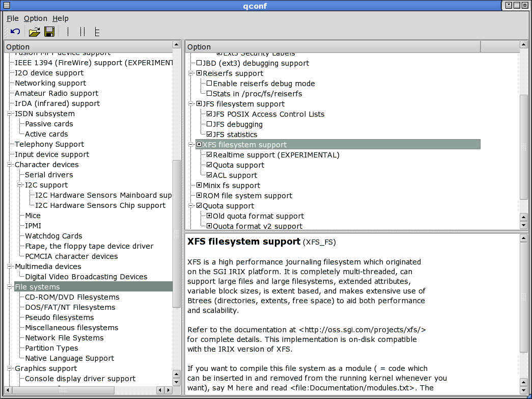
Task: Collapse the XFS filesystem support option branch
Action: coord(191,145)
